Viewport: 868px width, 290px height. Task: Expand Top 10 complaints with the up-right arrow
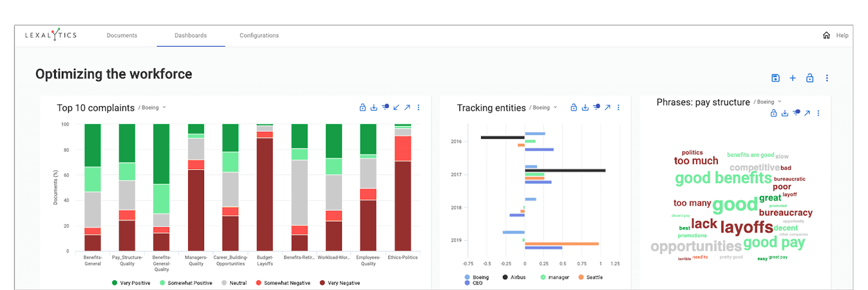click(407, 107)
